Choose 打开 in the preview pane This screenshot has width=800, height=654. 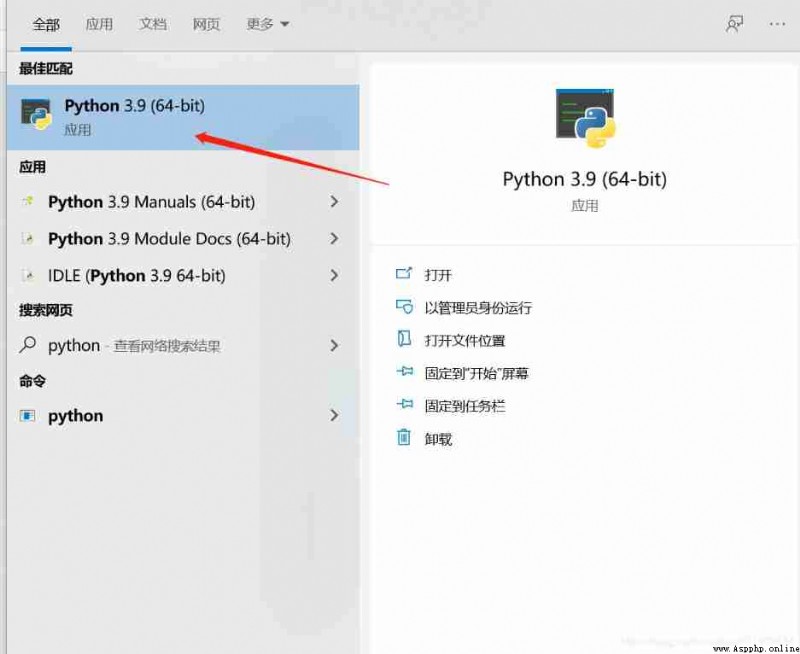tap(438, 275)
